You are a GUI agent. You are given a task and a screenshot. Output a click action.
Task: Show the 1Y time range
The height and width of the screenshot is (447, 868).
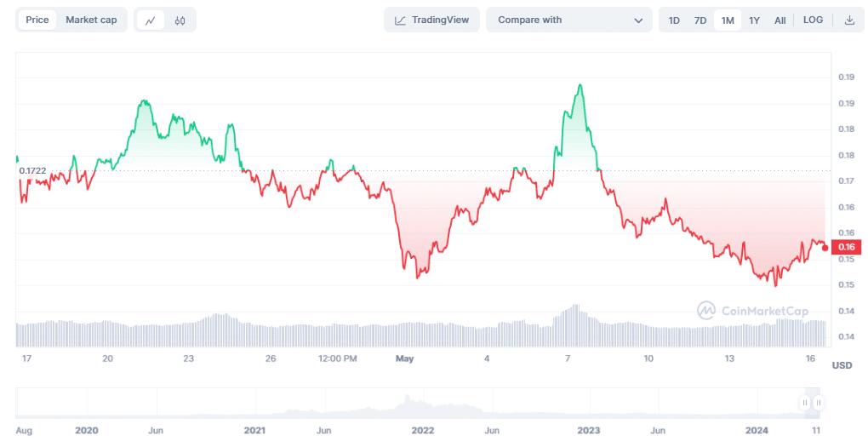pos(754,20)
